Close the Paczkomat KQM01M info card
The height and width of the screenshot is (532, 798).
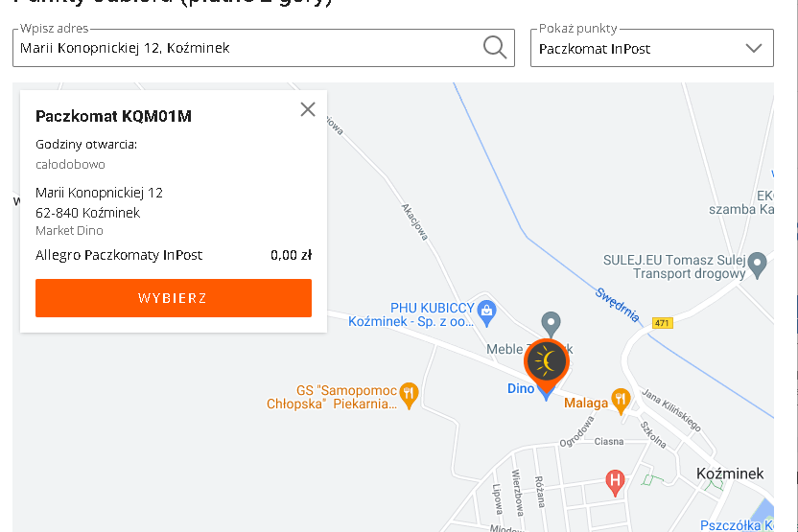tap(308, 109)
